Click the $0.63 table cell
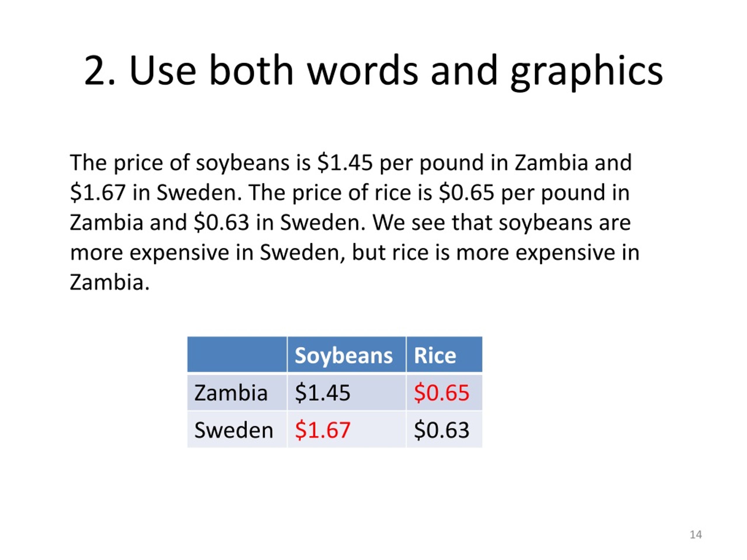This screenshot has height=560, width=747. tap(444, 430)
